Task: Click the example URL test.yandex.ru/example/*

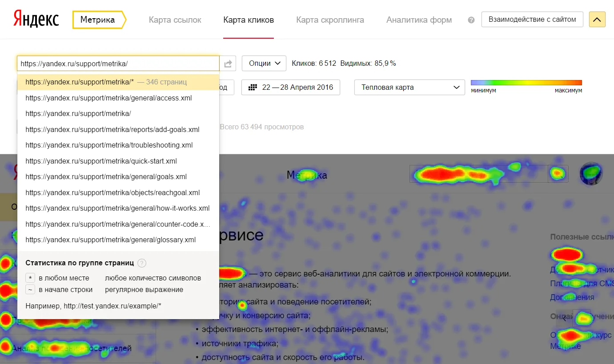Action: click(x=112, y=306)
